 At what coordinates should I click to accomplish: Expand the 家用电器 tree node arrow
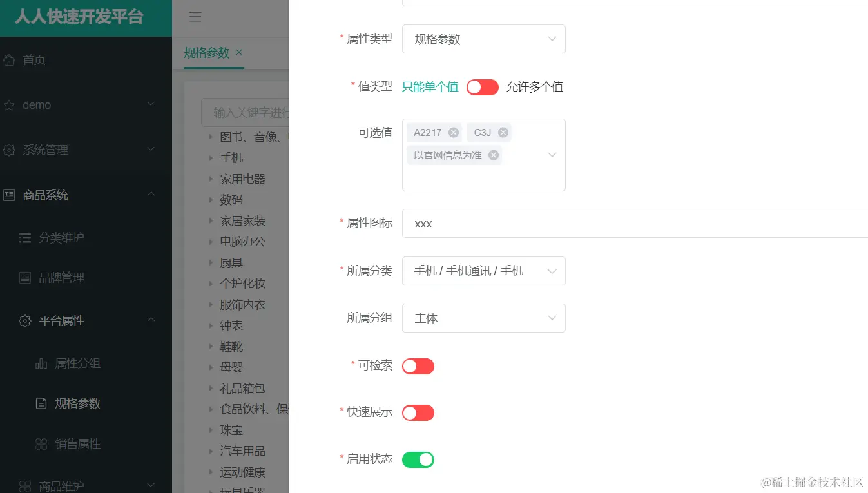[211, 179]
